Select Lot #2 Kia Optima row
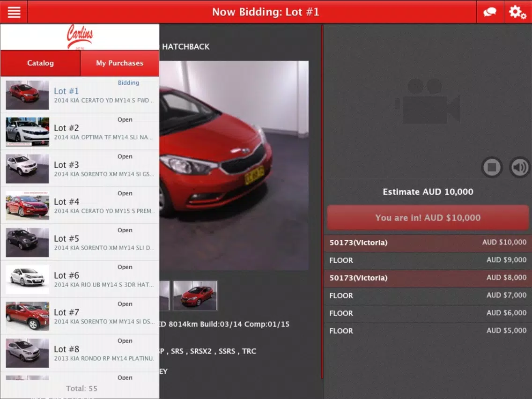The image size is (532, 399). point(80,132)
